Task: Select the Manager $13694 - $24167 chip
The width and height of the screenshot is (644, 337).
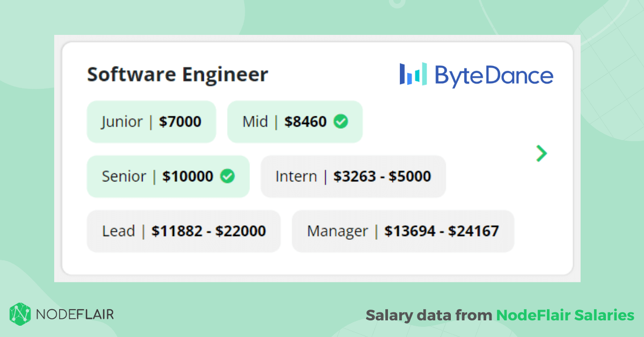Action: (403, 231)
